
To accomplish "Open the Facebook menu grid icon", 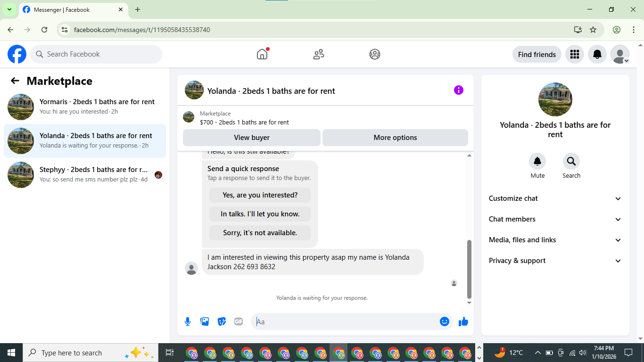I will pos(574,54).
